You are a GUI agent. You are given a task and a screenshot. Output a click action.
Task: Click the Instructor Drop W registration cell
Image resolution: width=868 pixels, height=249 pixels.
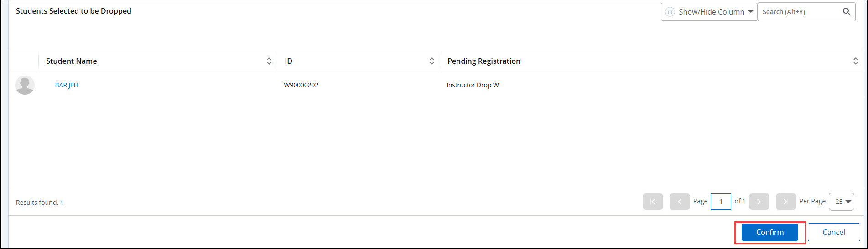[473, 85]
